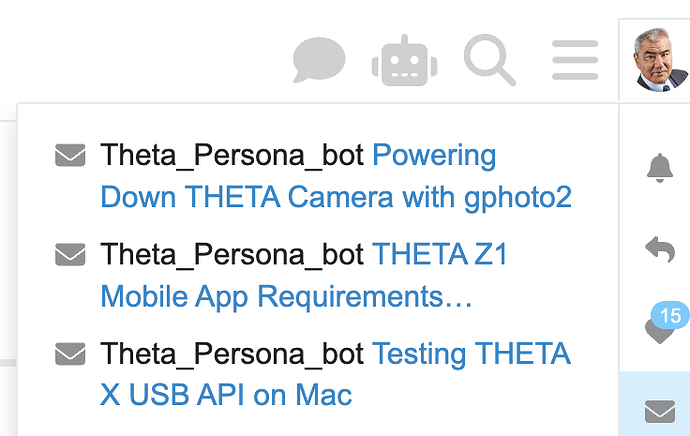Open the likes heart tab

click(x=659, y=331)
